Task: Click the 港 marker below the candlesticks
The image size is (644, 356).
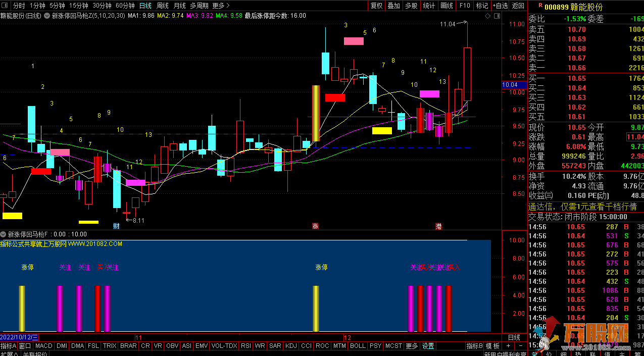Action: click(439, 226)
